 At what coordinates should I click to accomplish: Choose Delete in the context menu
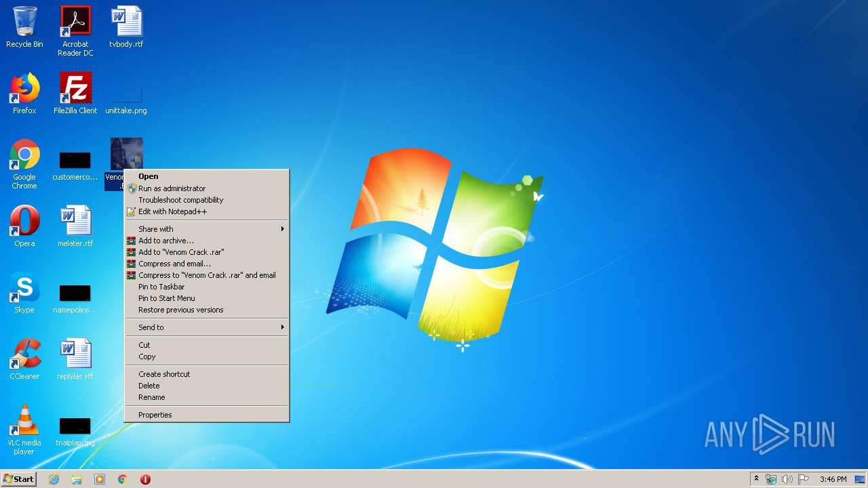click(x=207, y=386)
